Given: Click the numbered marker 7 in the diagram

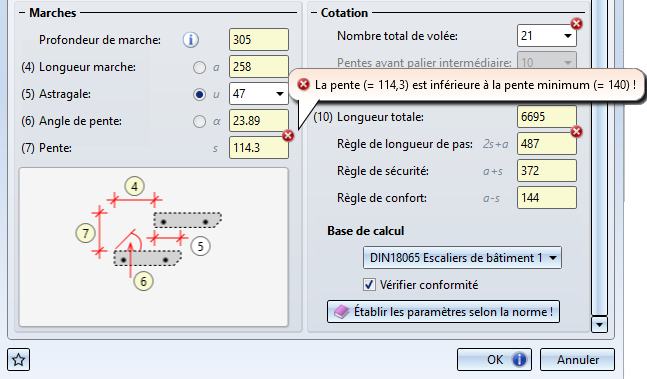Looking at the screenshot, I should (85, 233).
